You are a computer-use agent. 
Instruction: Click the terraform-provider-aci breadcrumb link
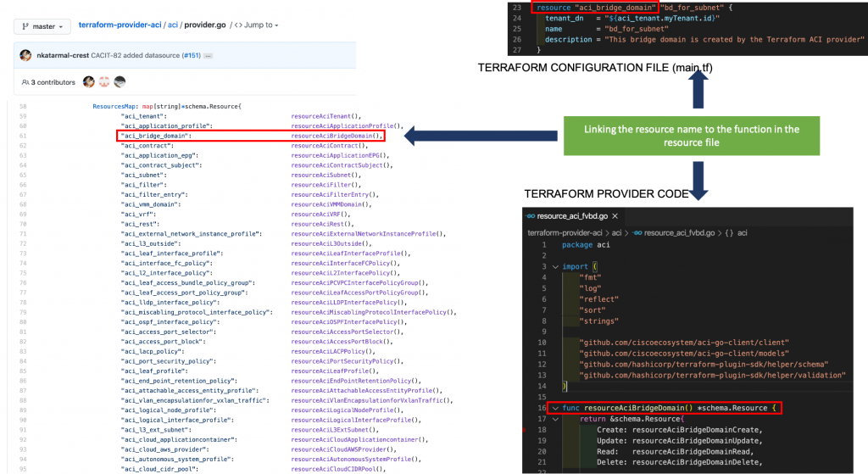120,25
